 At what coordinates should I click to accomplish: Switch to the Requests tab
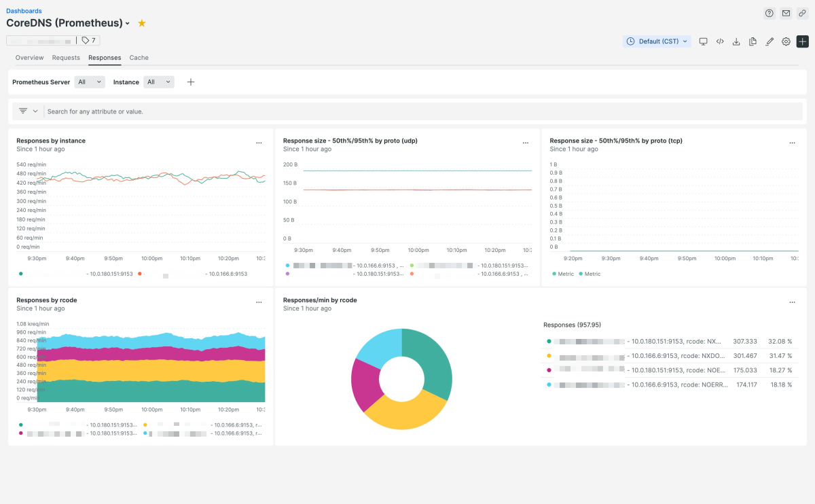pyautogui.click(x=66, y=58)
